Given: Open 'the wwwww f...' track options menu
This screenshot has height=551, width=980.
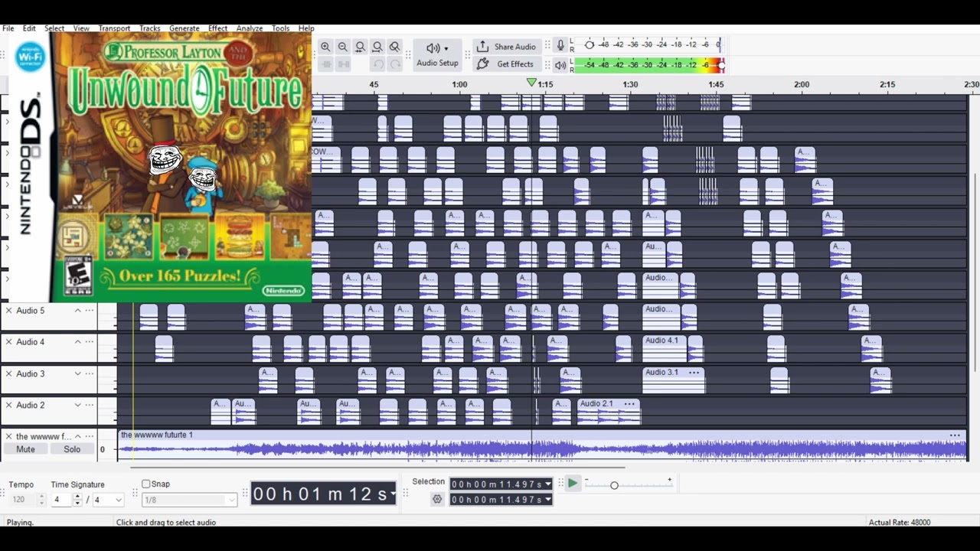Looking at the screenshot, I should click(90, 436).
